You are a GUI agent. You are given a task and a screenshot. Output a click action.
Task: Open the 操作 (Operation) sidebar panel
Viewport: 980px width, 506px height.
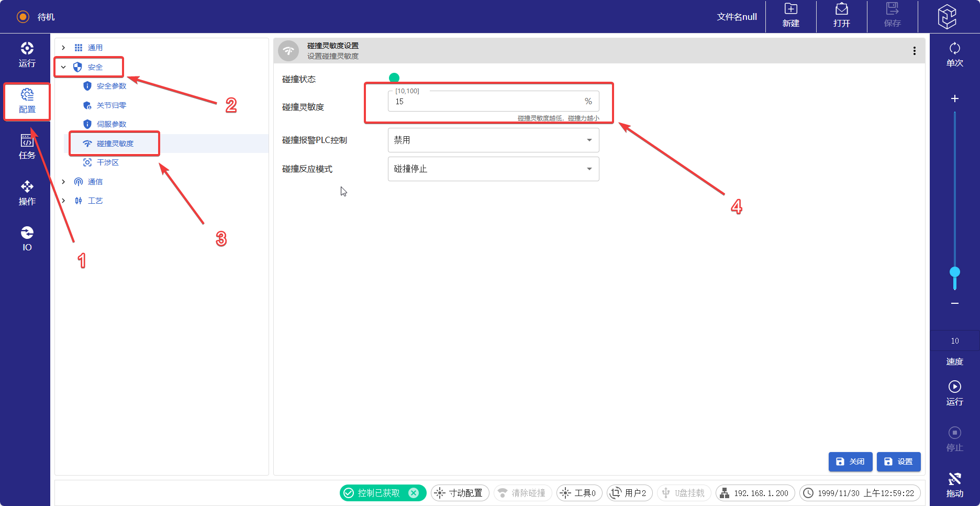[27, 193]
